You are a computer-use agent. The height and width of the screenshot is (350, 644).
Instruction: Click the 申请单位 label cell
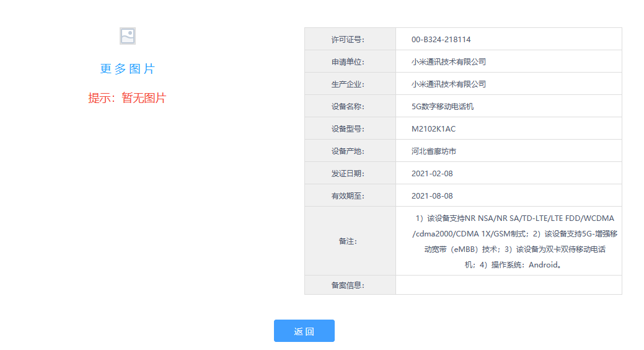coord(350,61)
